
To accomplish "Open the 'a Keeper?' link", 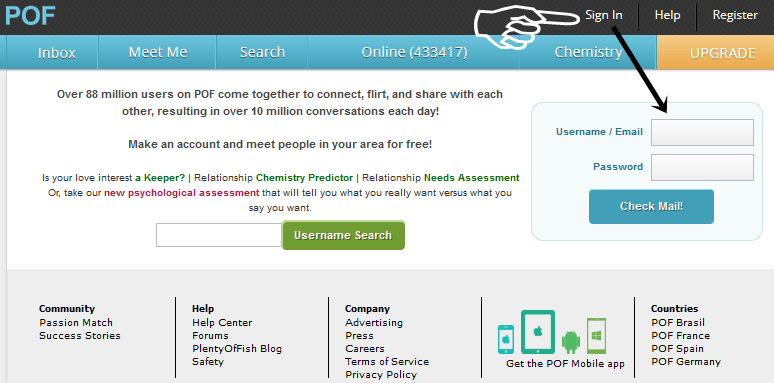I will [160, 178].
